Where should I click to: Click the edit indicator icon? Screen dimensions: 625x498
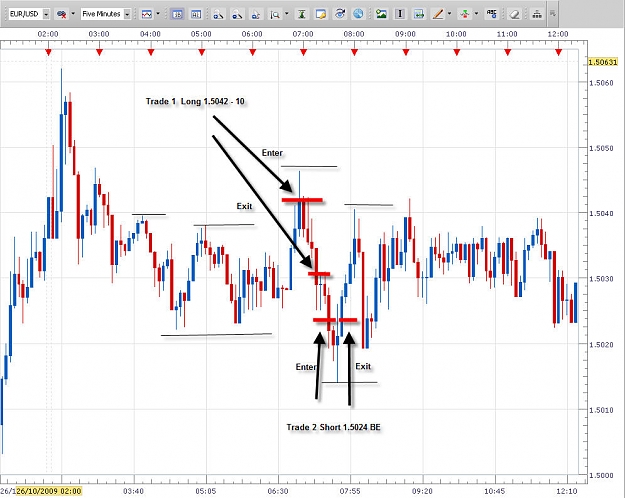(x=256, y=15)
